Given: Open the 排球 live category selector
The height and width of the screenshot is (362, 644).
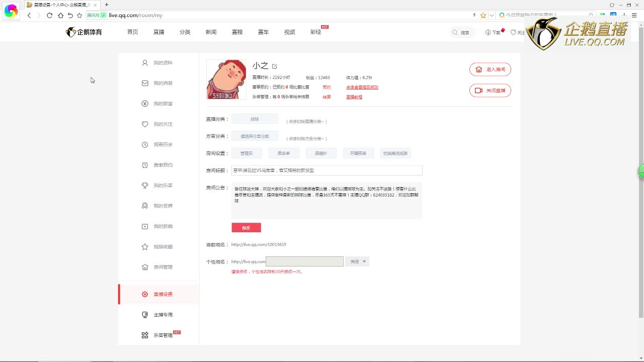Looking at the screenshot, I should click(x=255, y=119).
